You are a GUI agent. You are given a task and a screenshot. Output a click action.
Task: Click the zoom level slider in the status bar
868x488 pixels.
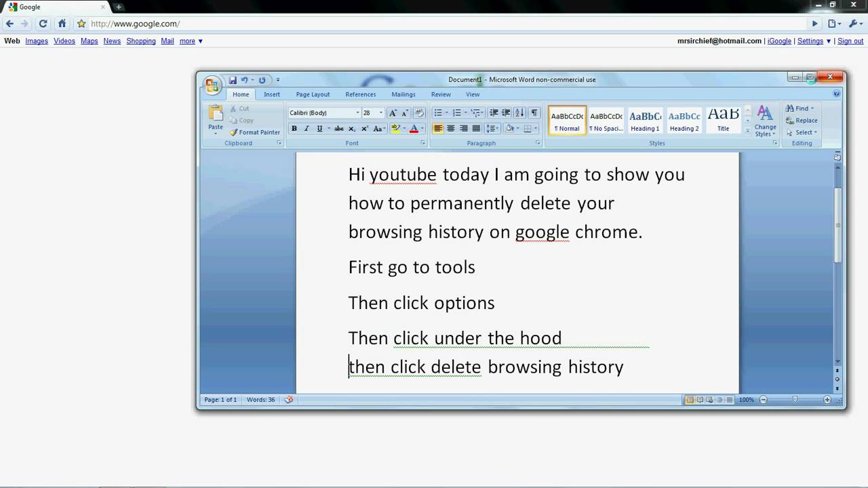coord(794,399)
